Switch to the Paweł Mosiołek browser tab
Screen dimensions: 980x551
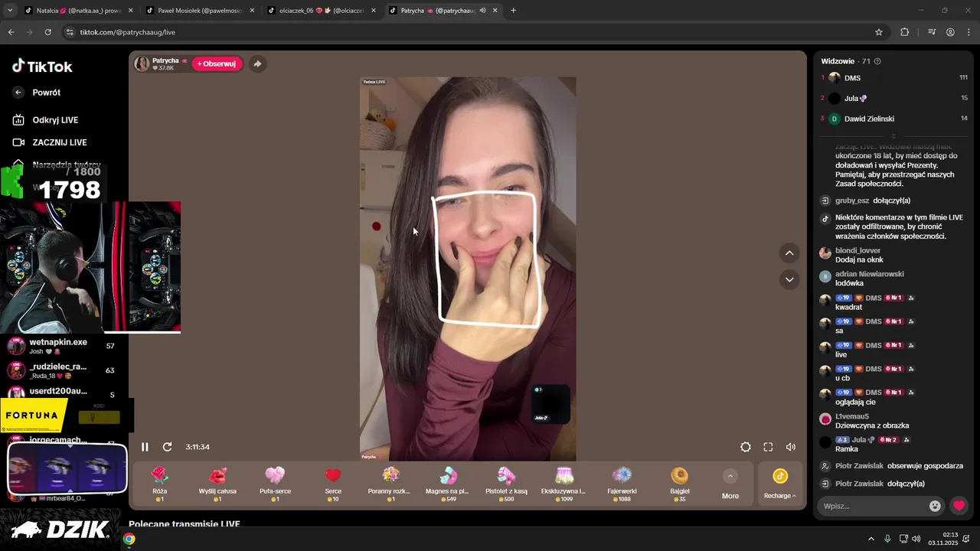(x=201, y=11)
